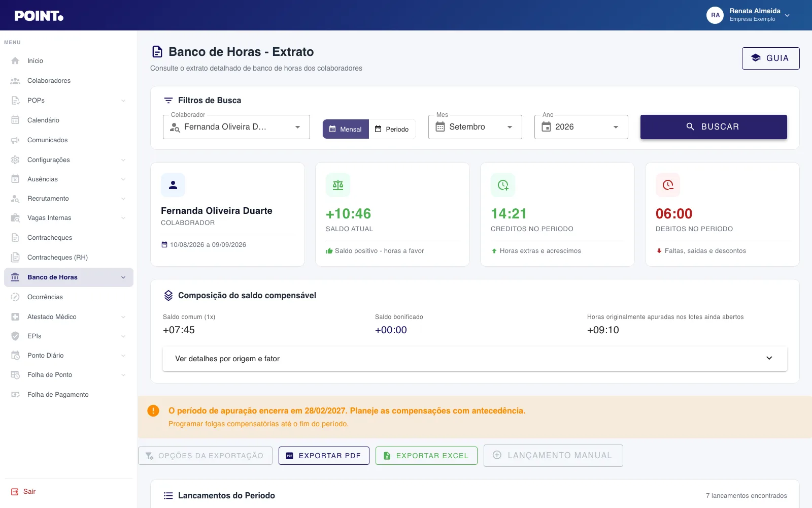Open Ocorrências in the menu

69,297
